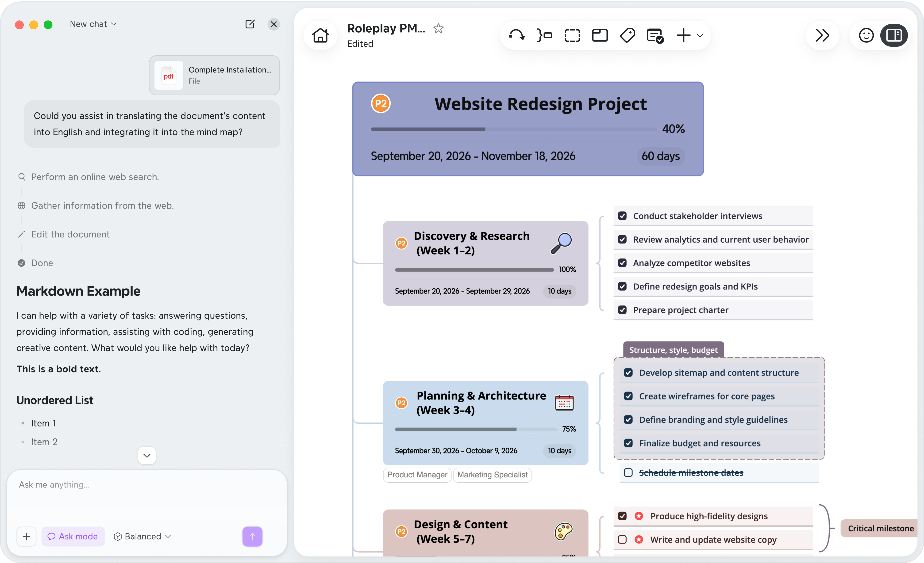The height and width of the screenshot is (563, 924).
Task: Open the New chat dropdown
Action: pos(93,24)
